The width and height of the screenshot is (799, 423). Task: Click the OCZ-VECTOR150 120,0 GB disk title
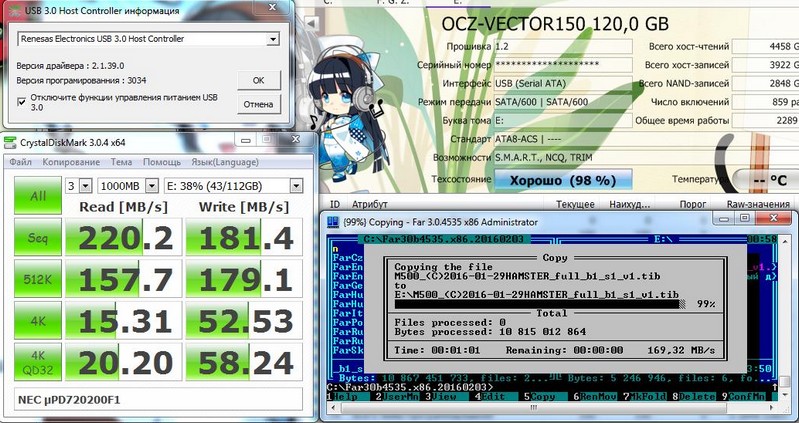click(555, 23)
